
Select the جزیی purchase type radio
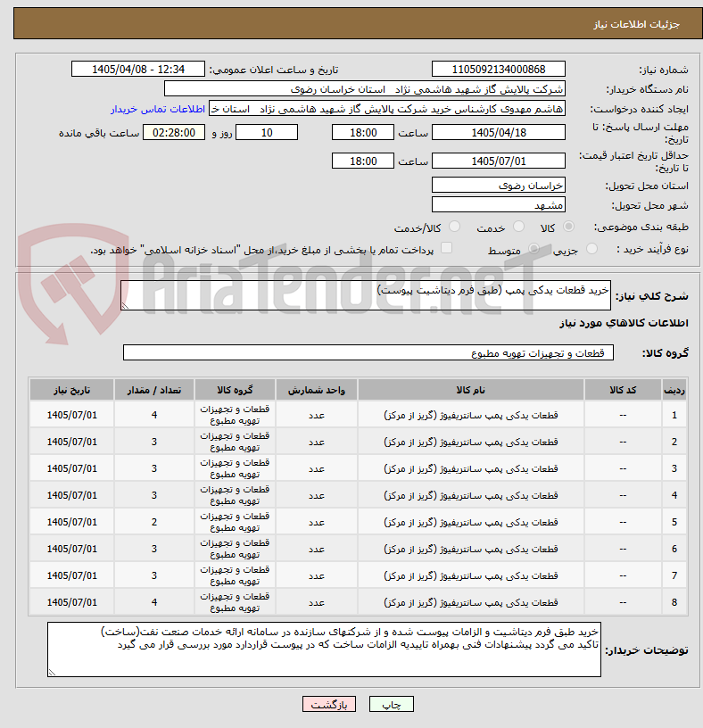coord(591,249)
